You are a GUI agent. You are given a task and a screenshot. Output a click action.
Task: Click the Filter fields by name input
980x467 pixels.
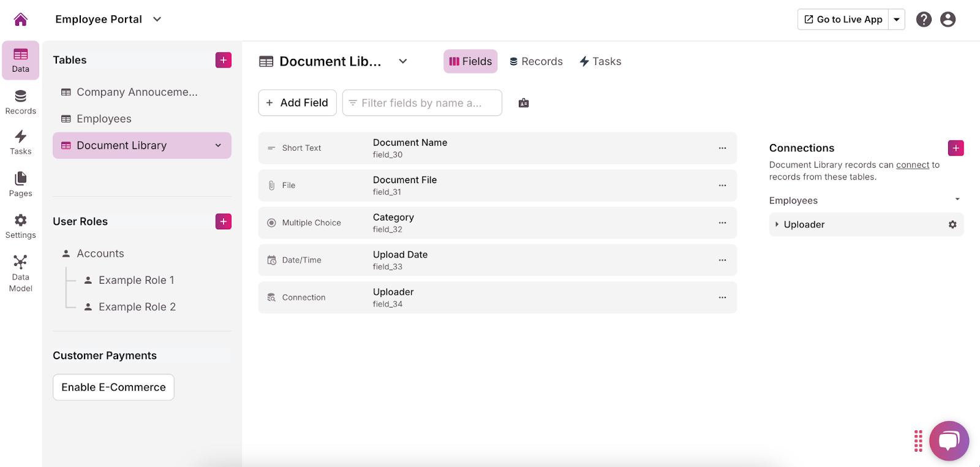422,103
